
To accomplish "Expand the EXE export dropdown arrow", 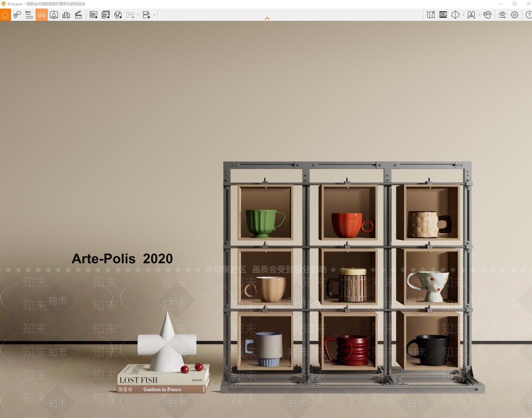I will 154,15.
